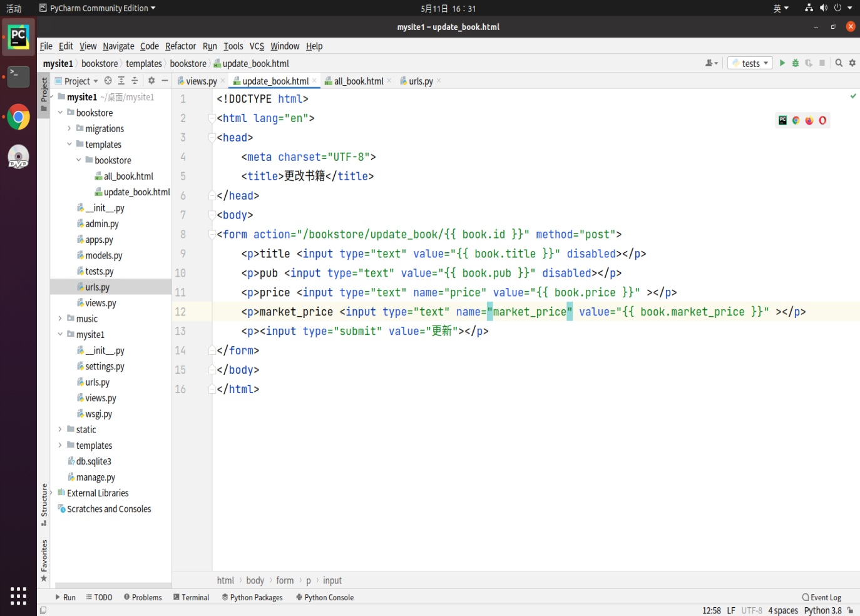Toggle read-only lock icon in status bar
Viewport: 860px width, 616px height.
[x=850, y=610]
